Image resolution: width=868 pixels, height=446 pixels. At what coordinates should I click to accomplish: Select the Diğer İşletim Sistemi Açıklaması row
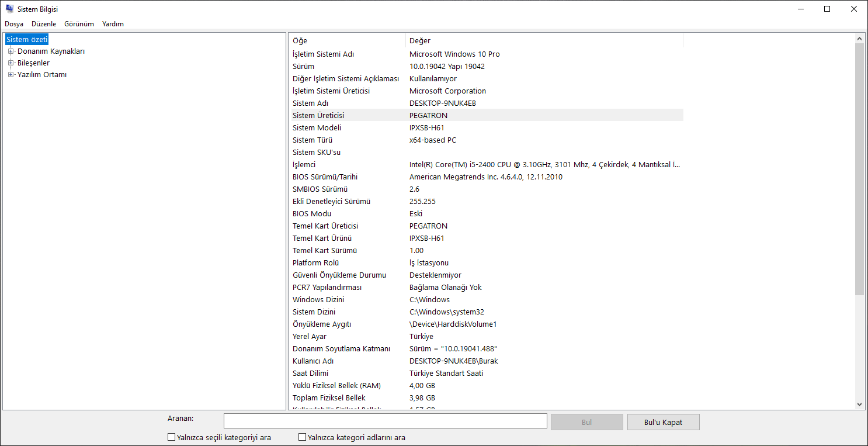coord(487,78)
